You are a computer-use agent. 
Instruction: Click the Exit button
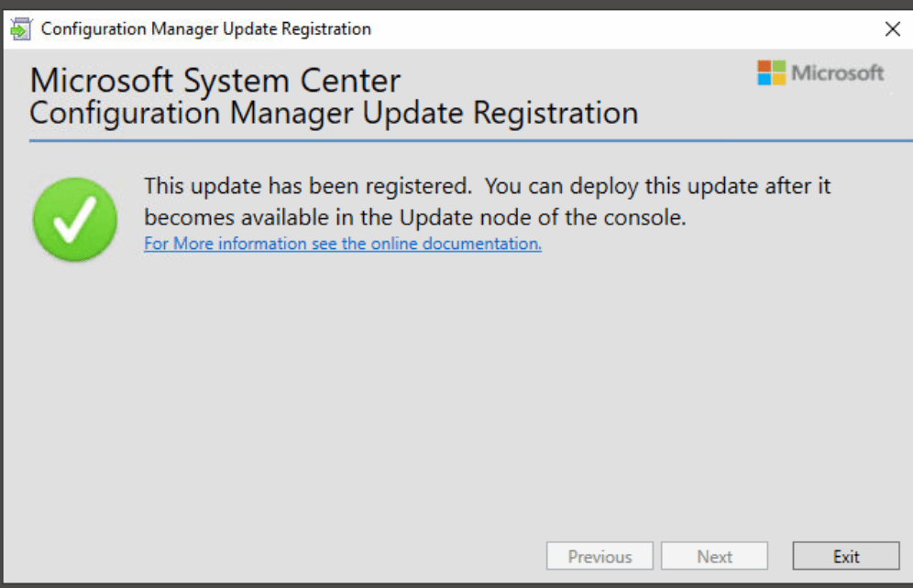(845, 556)
